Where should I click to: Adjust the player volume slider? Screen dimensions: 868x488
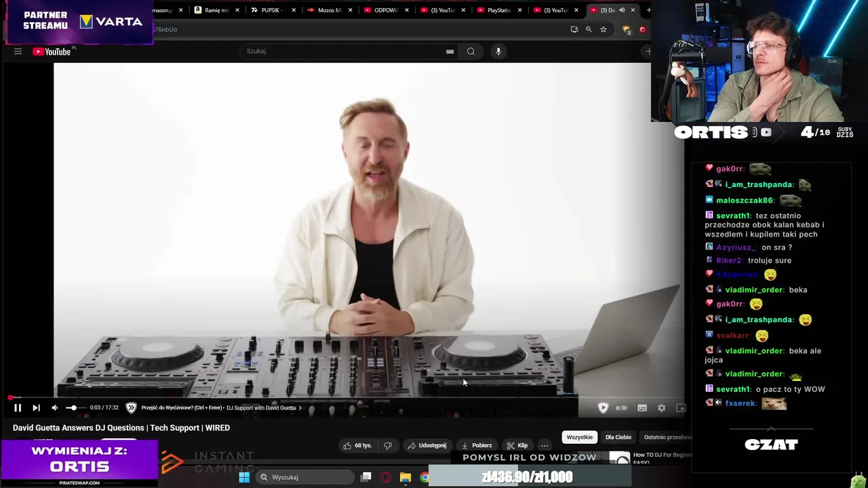(75, 407)
